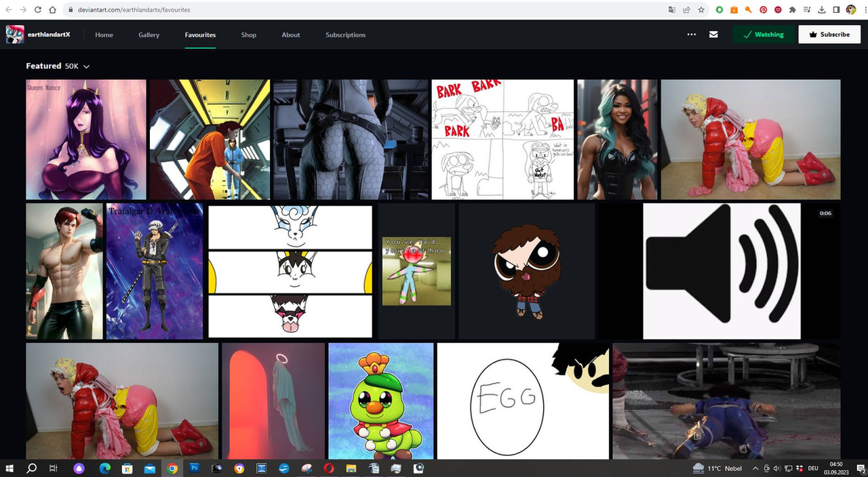Image resolution: width=868 pixels, height=477 pixels.
Task: Open the Windows Start menu
Action: (x=10, y=468)
